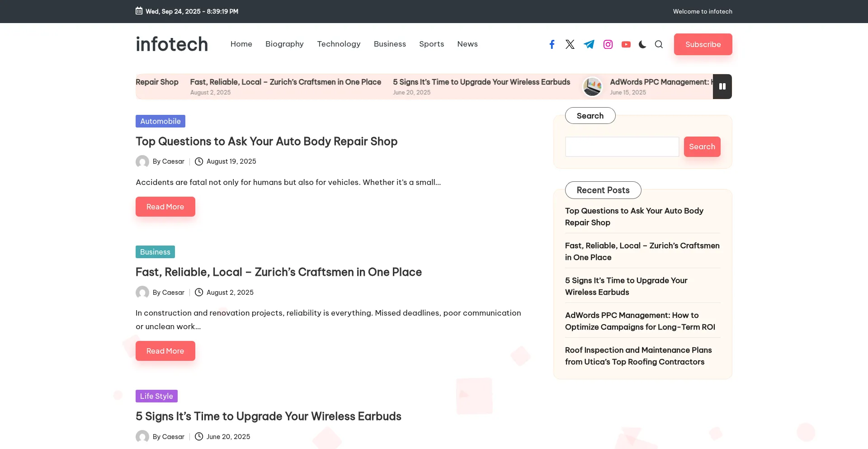The width and height of the screenshot is (868, 449).
Task: Open the Facebook social icon
Action: click(x=552, y=44)
